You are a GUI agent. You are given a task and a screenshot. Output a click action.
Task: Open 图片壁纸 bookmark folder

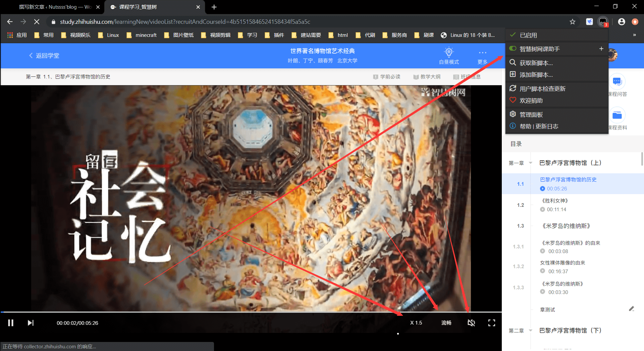179,35
